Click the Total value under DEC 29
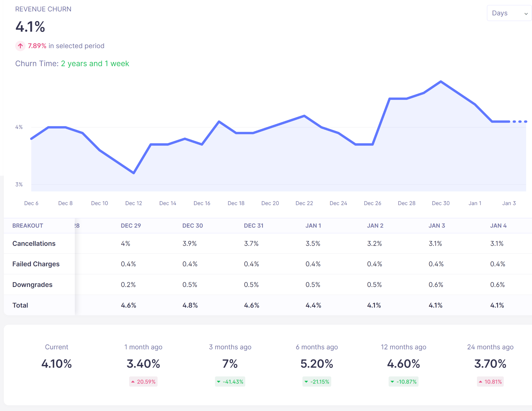The height and width of the screenshot is (411, 532). click(129, 305)
